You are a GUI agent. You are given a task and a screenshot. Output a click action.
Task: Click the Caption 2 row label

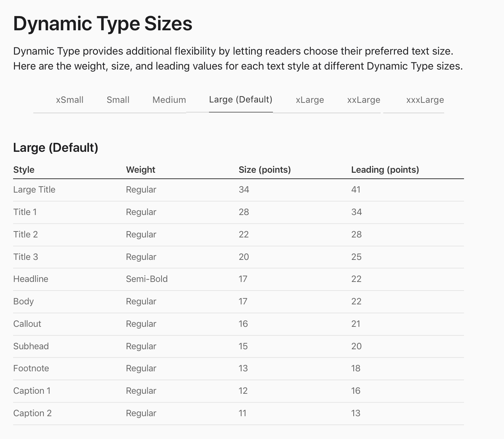(33, 413)
